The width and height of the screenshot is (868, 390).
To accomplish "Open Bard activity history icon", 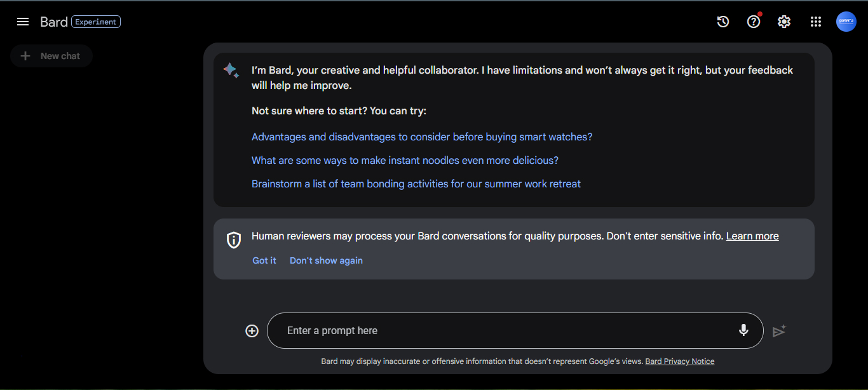I will coord(723,22).
